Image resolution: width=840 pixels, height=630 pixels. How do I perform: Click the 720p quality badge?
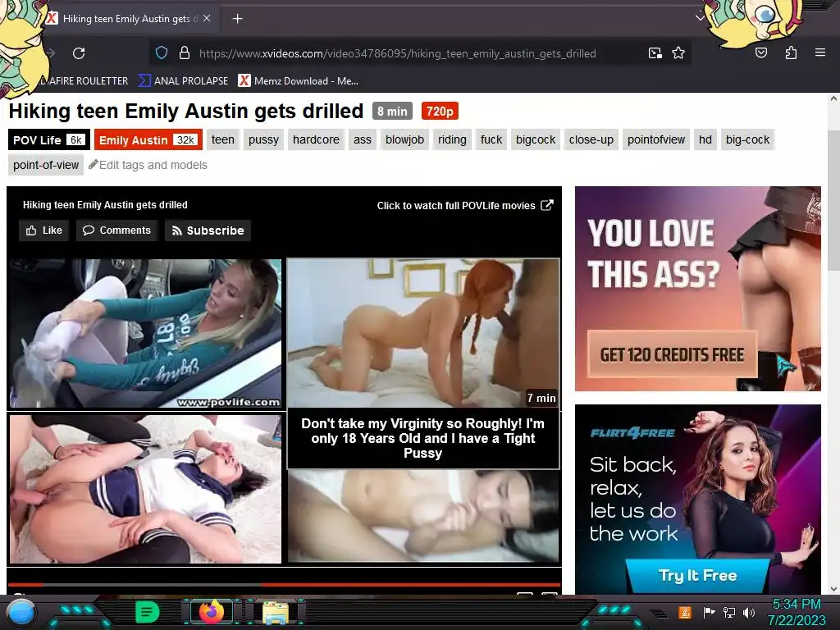440,112
